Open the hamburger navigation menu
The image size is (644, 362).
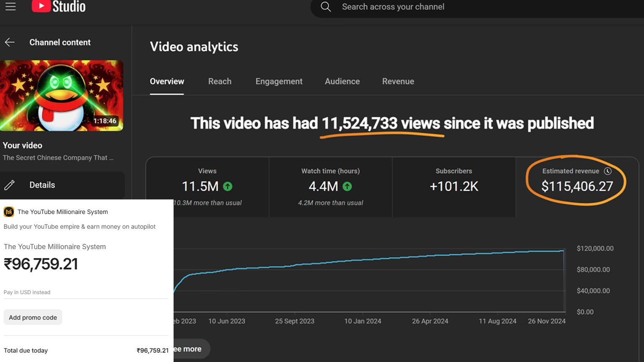click(10, 7)
